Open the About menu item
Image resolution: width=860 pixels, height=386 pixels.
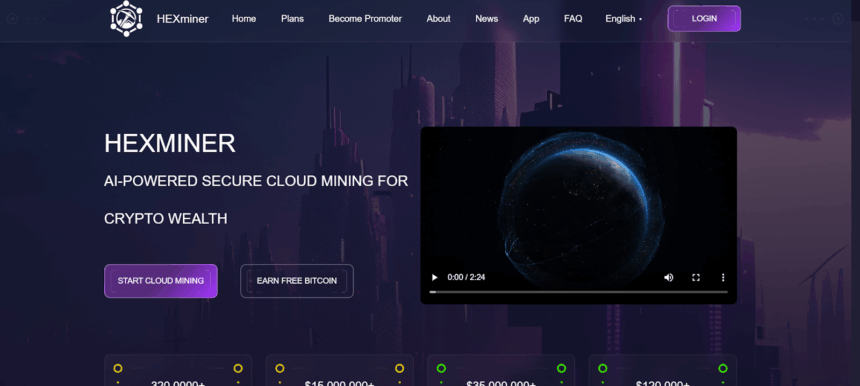438,19
